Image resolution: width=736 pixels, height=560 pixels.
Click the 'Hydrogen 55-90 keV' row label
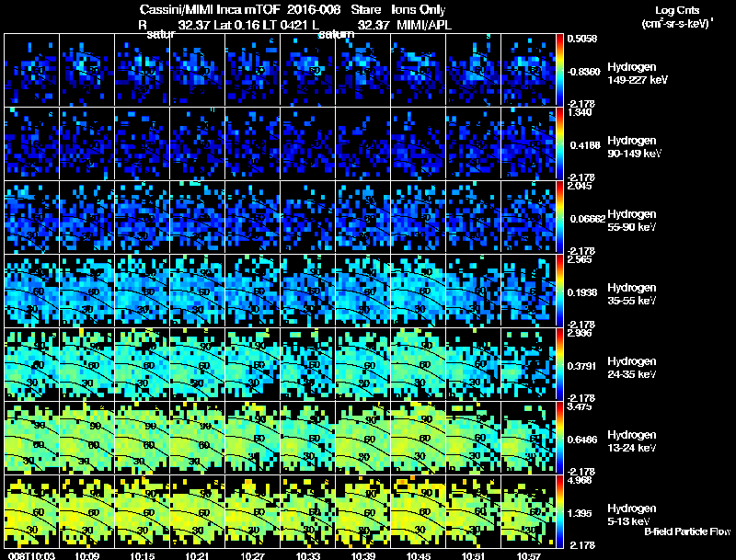tap(632, 221)
